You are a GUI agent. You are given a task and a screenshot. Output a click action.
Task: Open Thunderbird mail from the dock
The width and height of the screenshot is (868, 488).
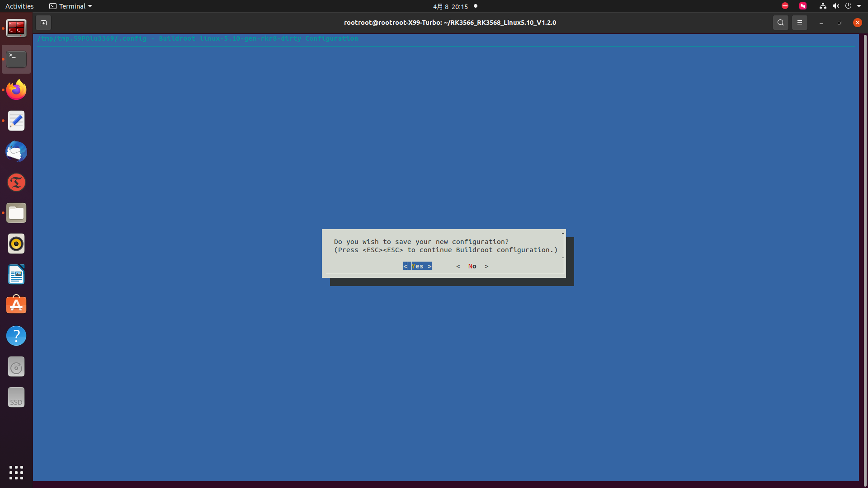point(16,151)
